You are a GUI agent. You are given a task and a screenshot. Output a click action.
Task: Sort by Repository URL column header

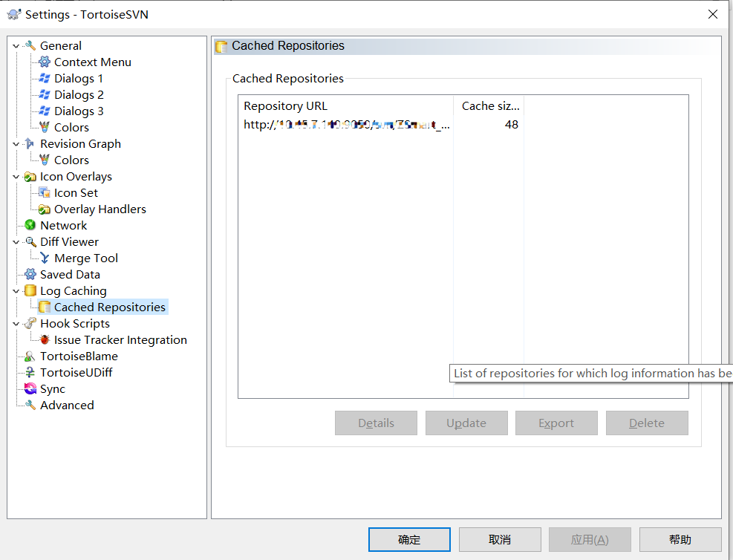(x=346, y=106)
